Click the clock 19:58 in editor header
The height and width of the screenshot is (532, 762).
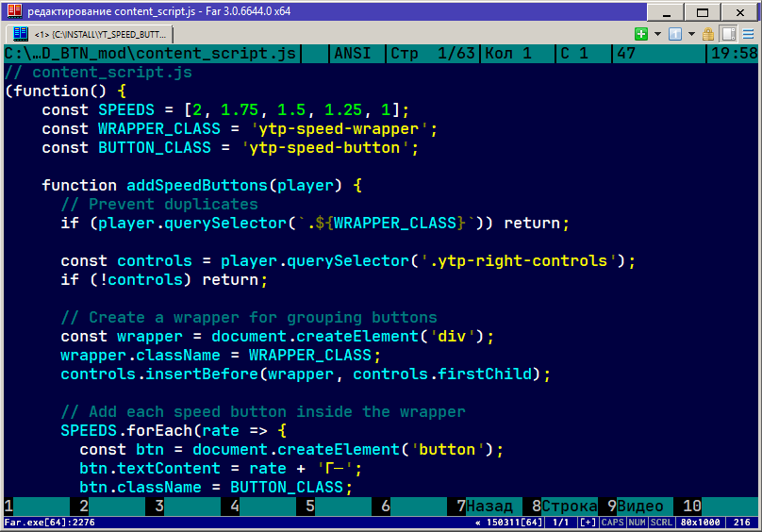click(x=735, y=53)
